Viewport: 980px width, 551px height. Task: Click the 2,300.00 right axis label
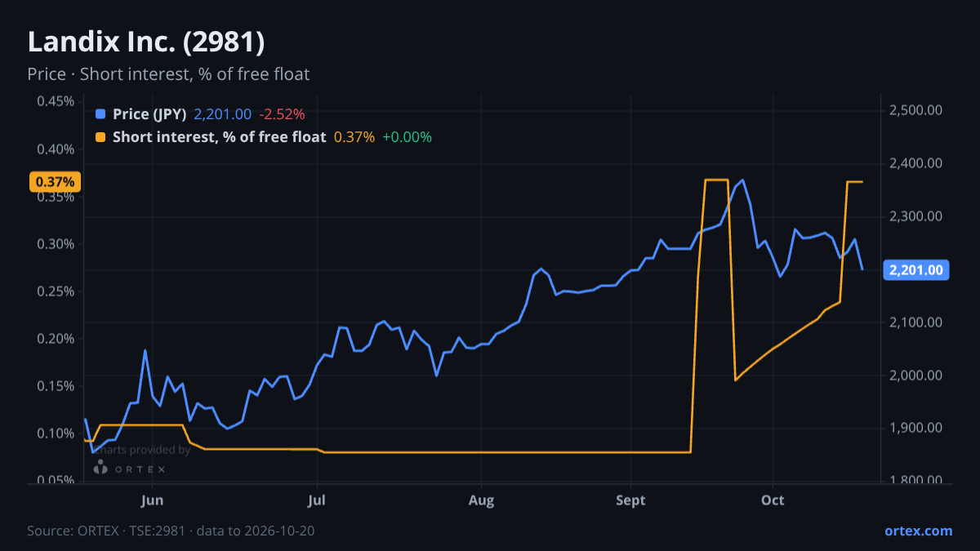click(915, 216)
